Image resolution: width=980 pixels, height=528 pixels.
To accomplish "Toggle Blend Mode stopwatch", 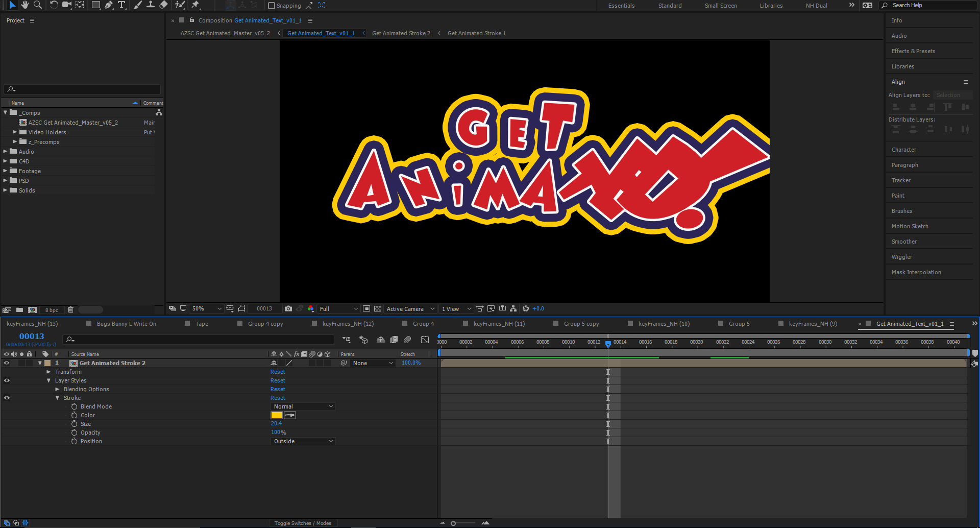I will pyautogui.click(x=74, y=406).
